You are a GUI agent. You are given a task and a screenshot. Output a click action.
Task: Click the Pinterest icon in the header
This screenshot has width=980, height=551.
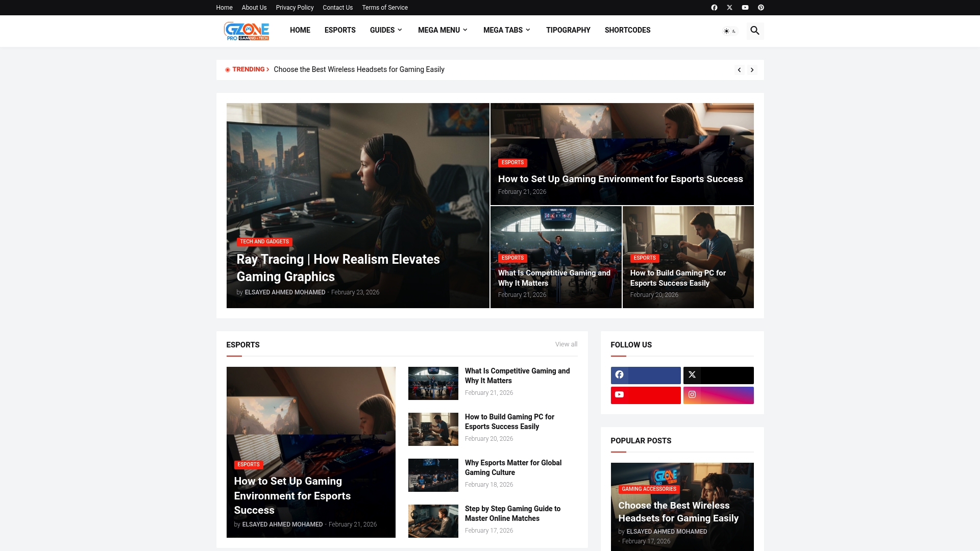(761, 7)
